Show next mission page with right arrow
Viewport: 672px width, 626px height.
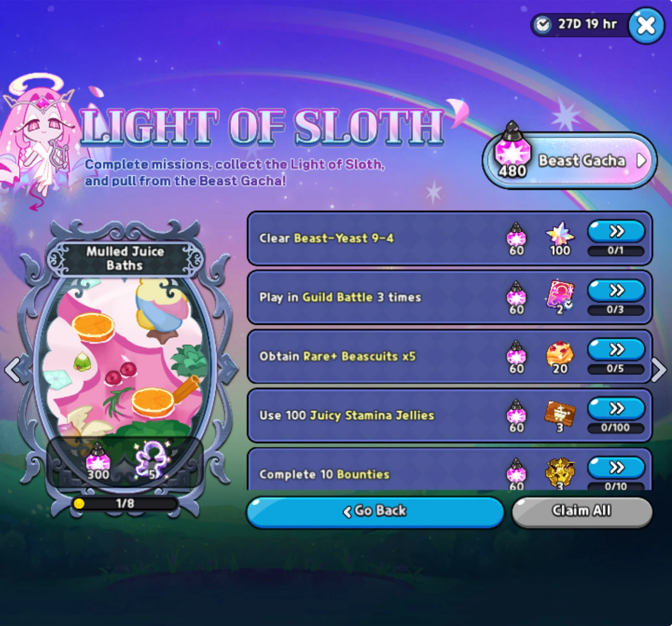(x=659, y=370)
